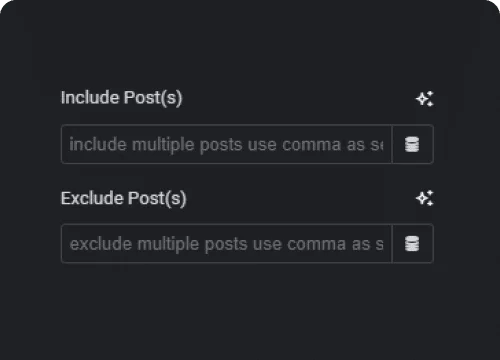The height and width of the screenshot is (360, 500).
Task: Click placeholder text "include multiple posts use comma"
Action: tap(205, 145)
